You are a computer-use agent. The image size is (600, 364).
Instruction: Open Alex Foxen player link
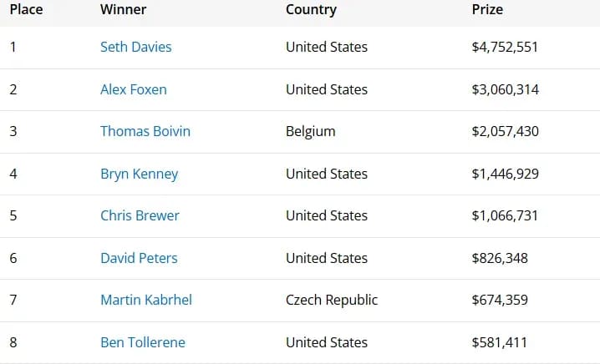coord(134,89)
